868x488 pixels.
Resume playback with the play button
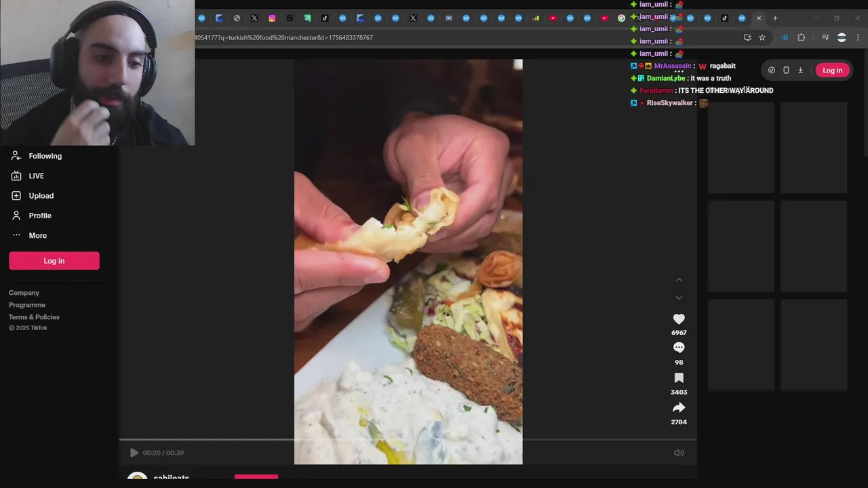[134, 453]
